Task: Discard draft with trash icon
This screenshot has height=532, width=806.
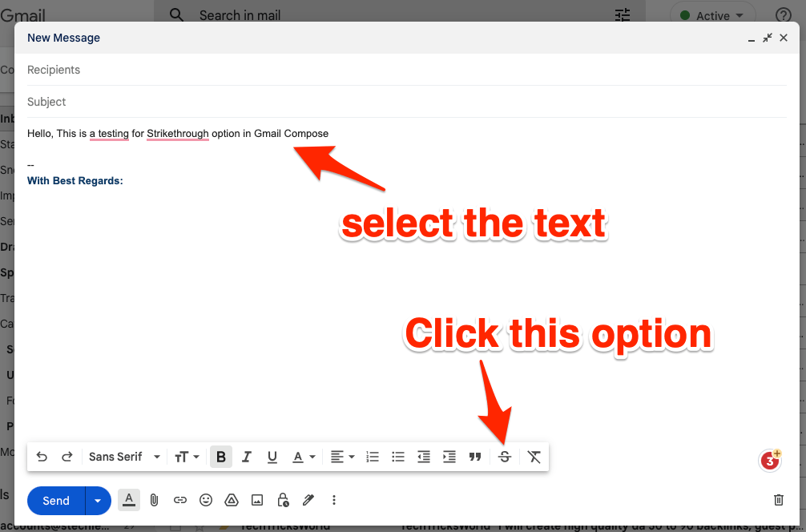Action: pos(779,500)
